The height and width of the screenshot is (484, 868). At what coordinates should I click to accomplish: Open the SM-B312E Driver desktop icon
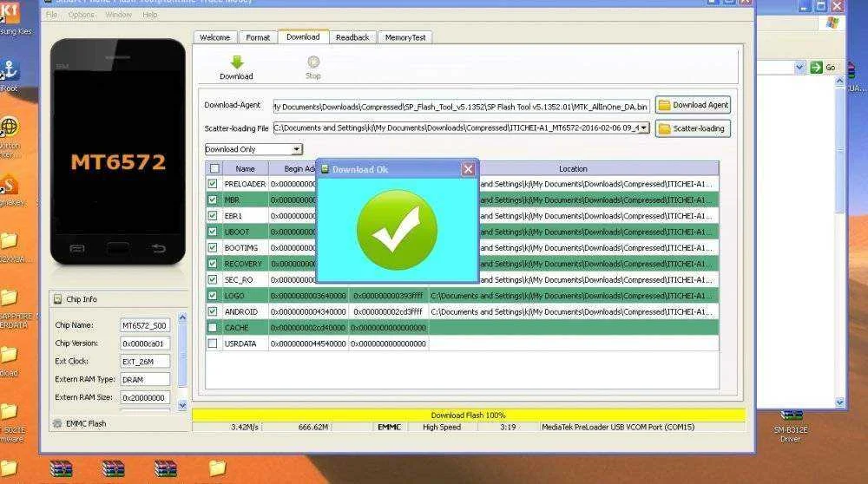[791, 427]
